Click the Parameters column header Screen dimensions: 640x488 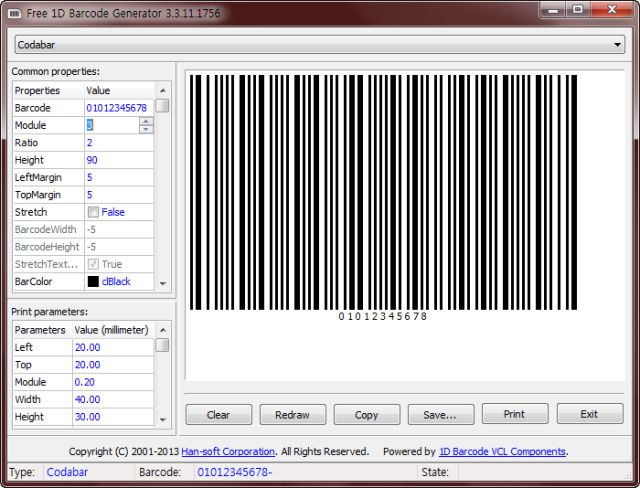pos(42,330)
